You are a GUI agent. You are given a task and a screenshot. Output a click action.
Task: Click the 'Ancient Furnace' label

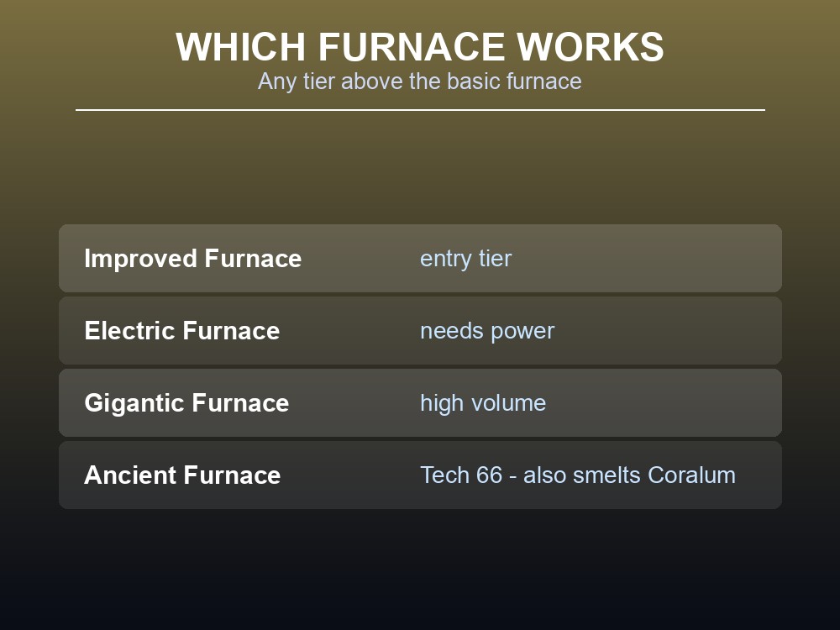(x=182, y=475)
